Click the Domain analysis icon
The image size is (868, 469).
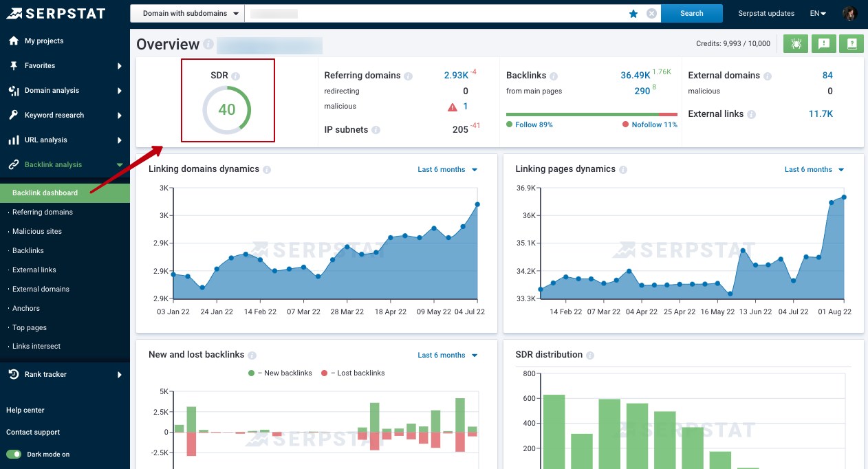point(14,90)
